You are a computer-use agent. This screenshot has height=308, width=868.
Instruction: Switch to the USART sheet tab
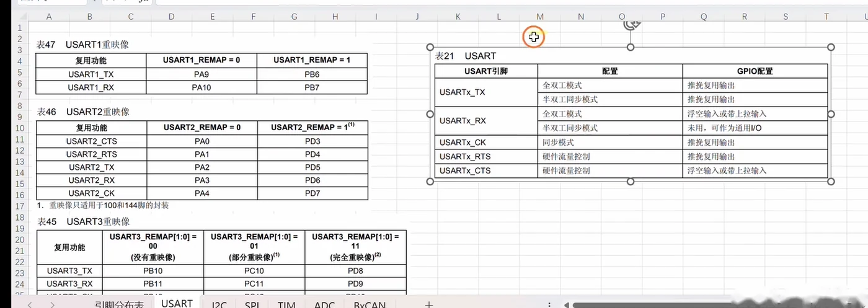point(177,303)
